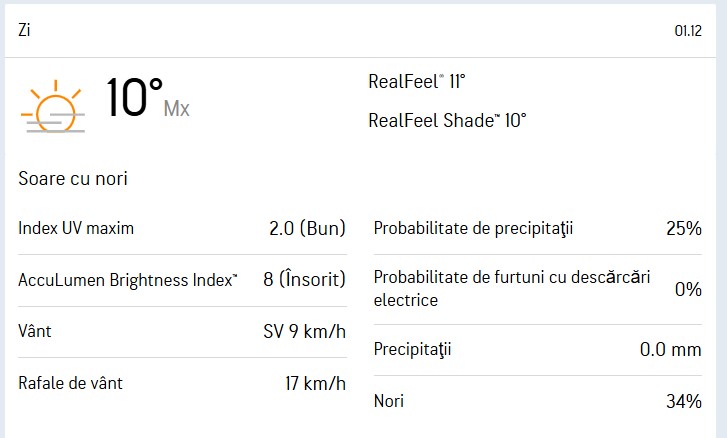Click the 2.0 (Bun) UV value
This screenshot has width=727, height=438.
[307, 228]
